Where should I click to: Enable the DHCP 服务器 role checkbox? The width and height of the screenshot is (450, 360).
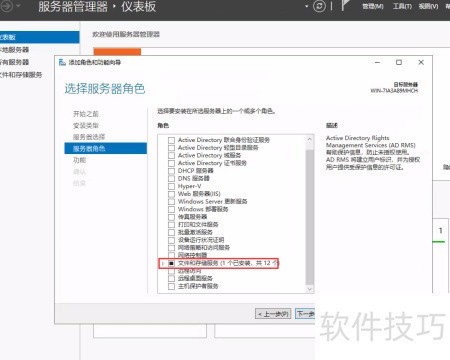(171, 171)
